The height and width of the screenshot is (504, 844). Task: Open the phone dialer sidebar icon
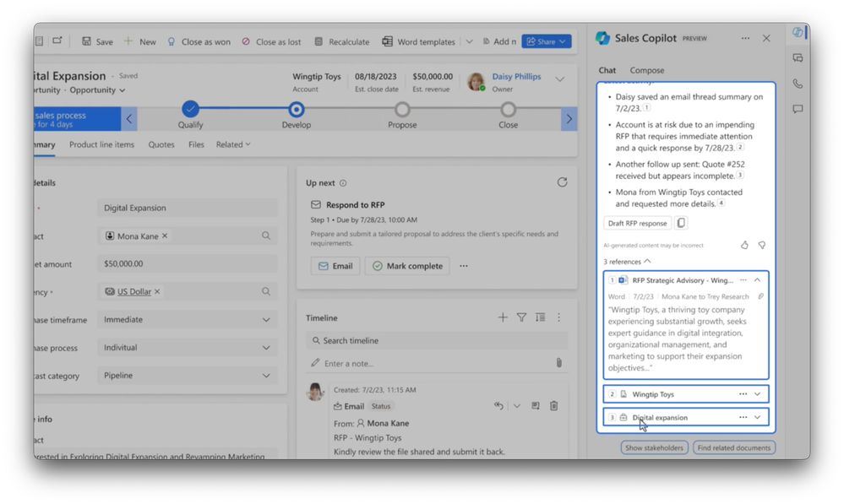798,84
